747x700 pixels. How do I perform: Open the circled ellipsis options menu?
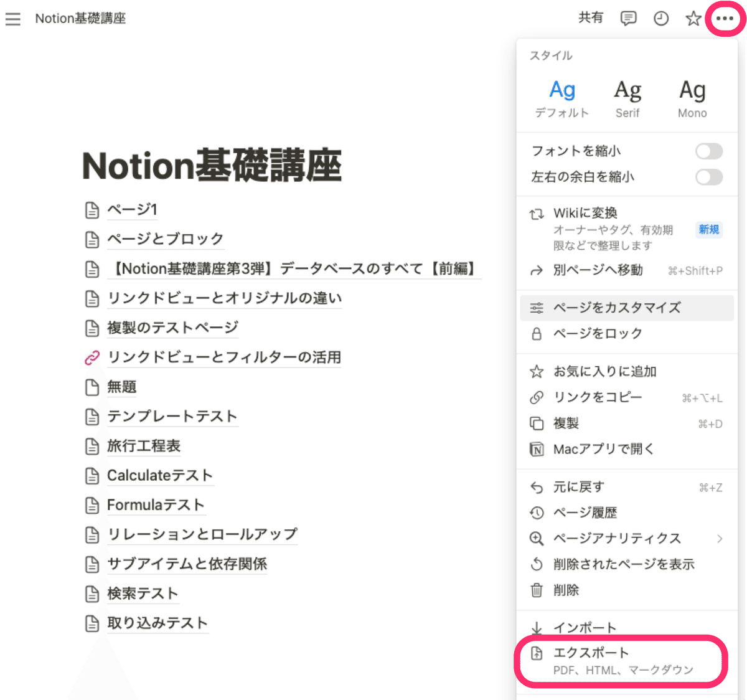[724, 18]
